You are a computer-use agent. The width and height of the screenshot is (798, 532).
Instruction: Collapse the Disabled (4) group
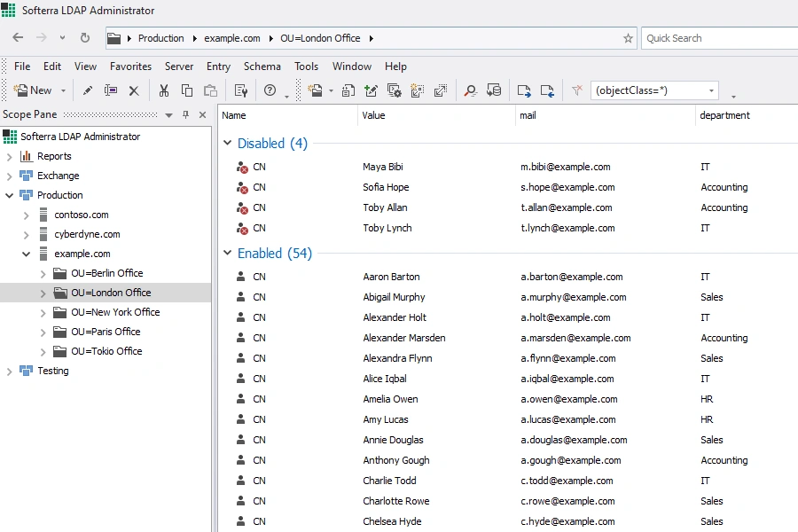(x=227, y=143)
